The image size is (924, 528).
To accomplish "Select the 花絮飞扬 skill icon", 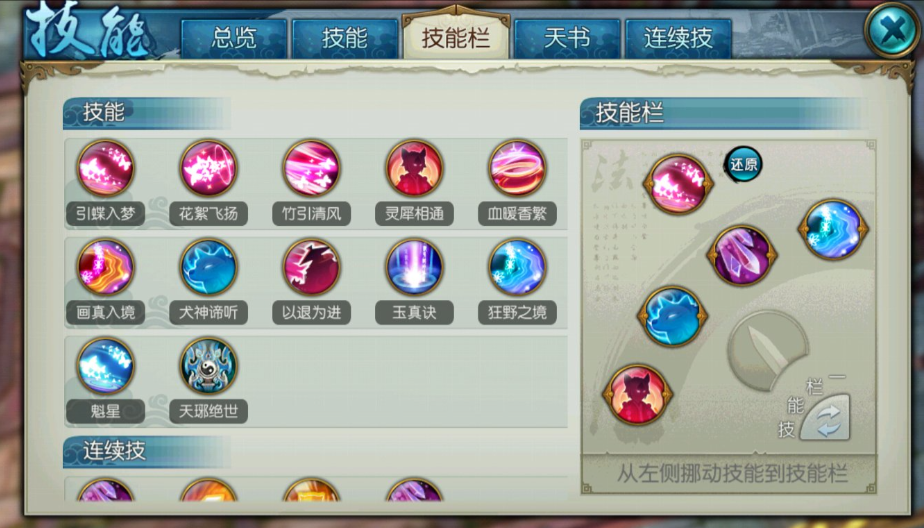I will coord(209,168).
